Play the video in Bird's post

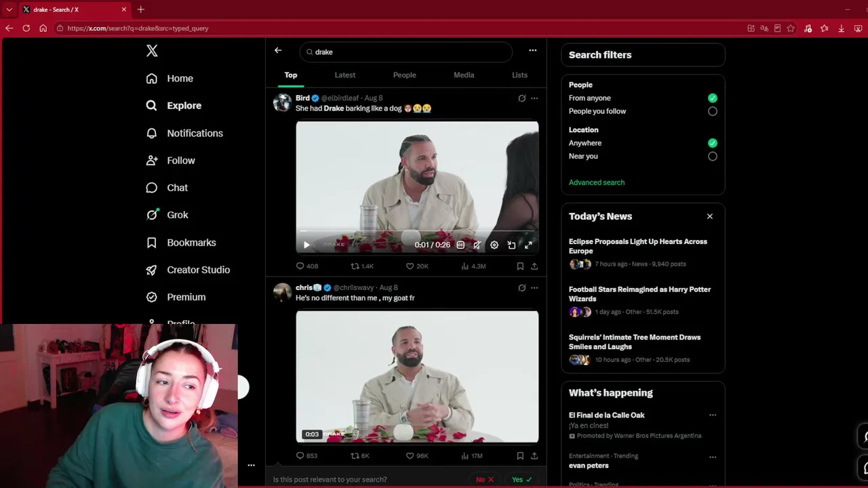tap(307, 245)
